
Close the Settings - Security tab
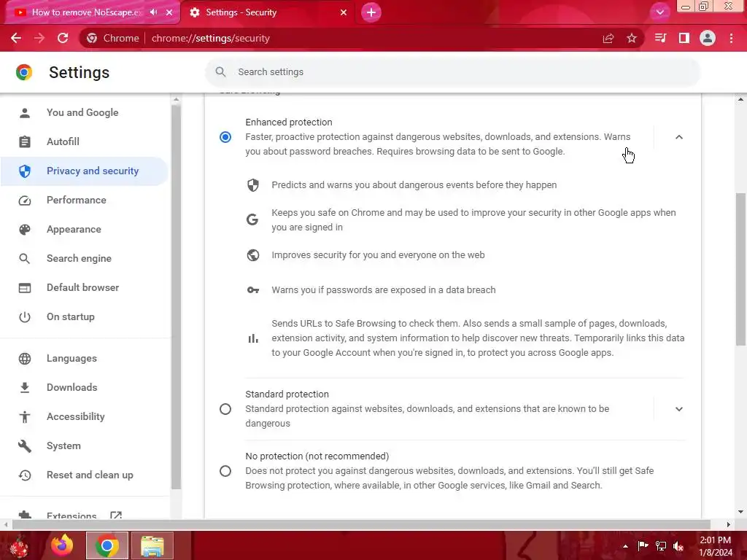click(x=344, y=12)
